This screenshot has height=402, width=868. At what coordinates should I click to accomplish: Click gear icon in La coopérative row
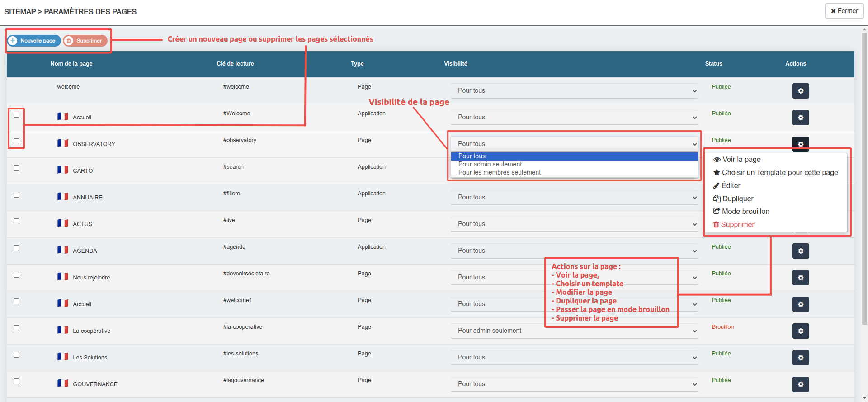click(800, 331)
